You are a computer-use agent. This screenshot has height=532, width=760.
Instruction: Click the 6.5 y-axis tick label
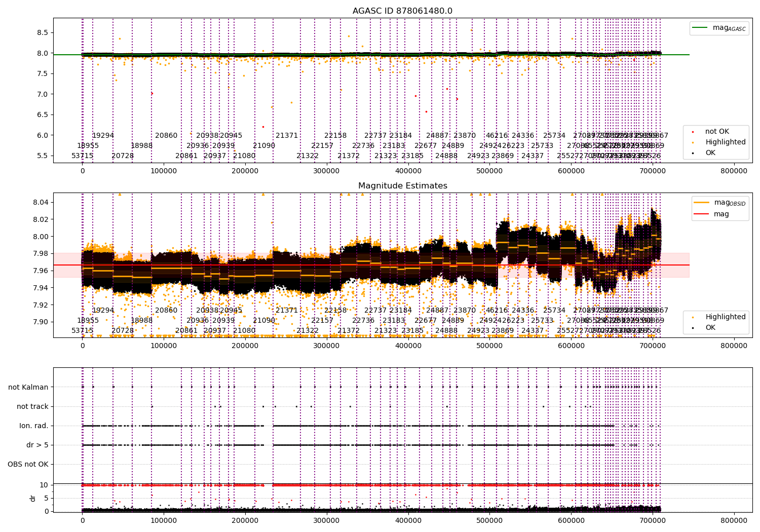(42, 115)
